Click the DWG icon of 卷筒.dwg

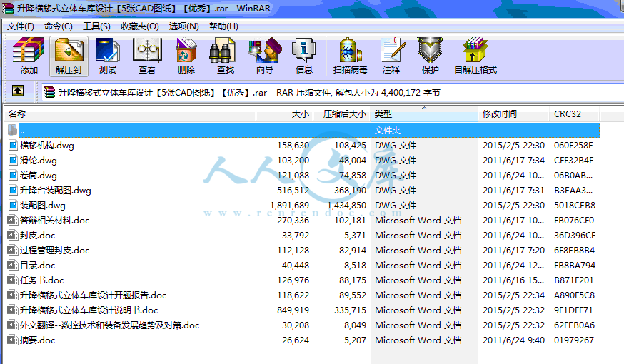(x=13, y=175)
